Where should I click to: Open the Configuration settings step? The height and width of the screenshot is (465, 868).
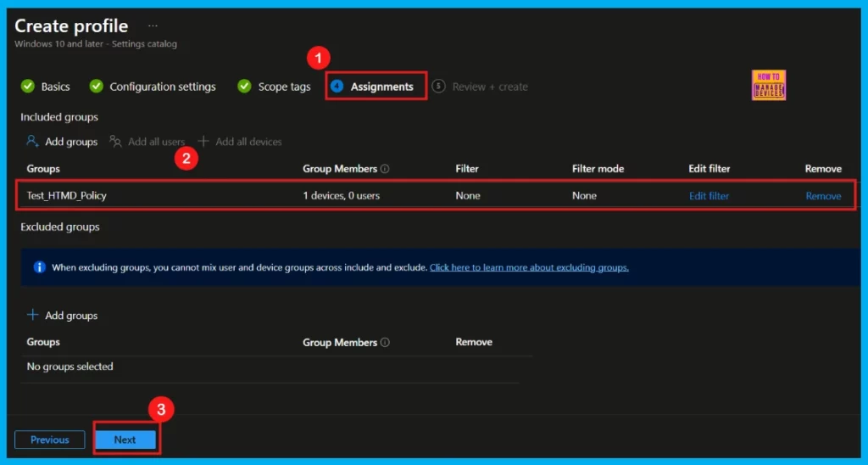click(163, 87)
